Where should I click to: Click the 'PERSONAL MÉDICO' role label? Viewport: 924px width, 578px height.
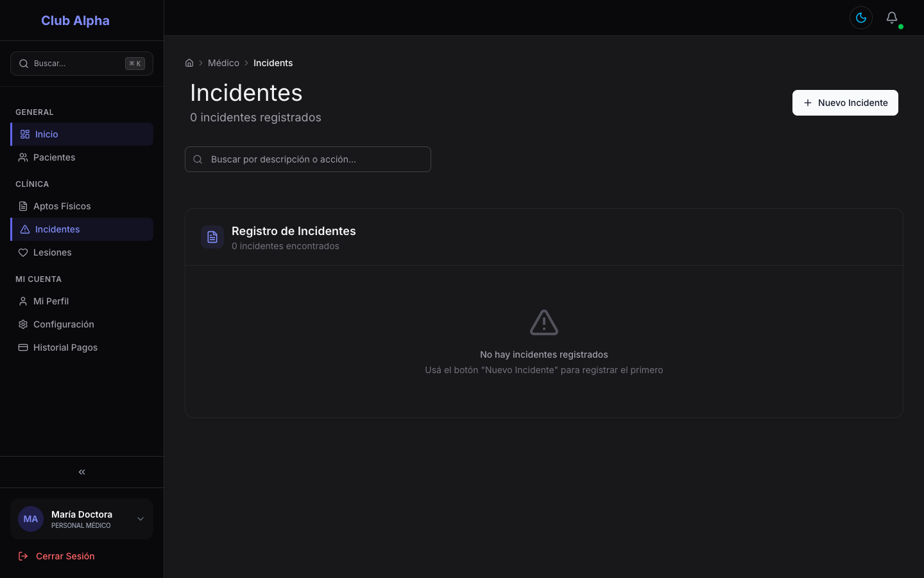[x=81, y=525]
